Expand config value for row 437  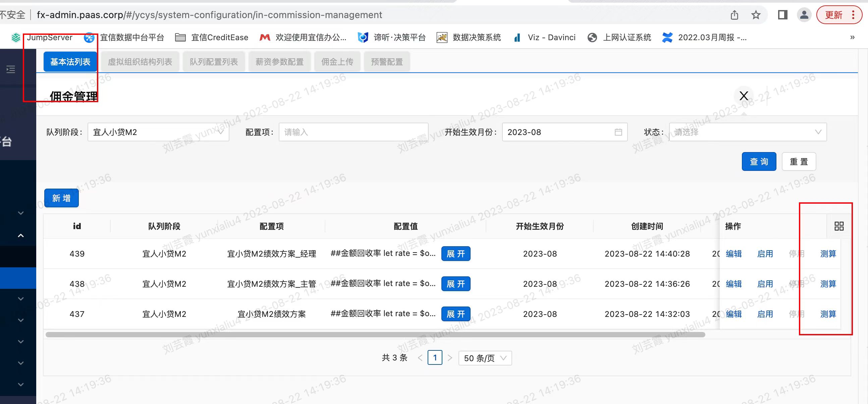point(456,314)
